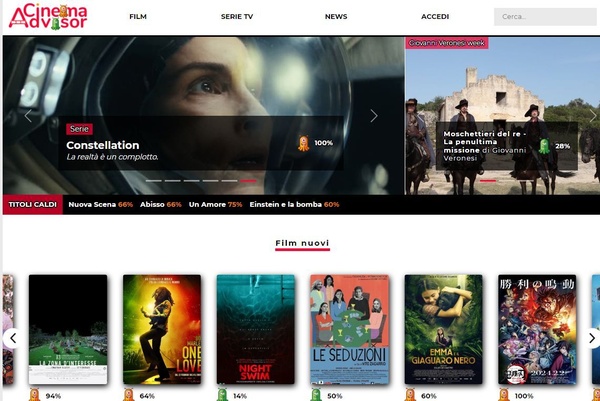Click orange mascot next to 94% rating
The width and height of the screenshot is (600, 401).
[34, 395]
